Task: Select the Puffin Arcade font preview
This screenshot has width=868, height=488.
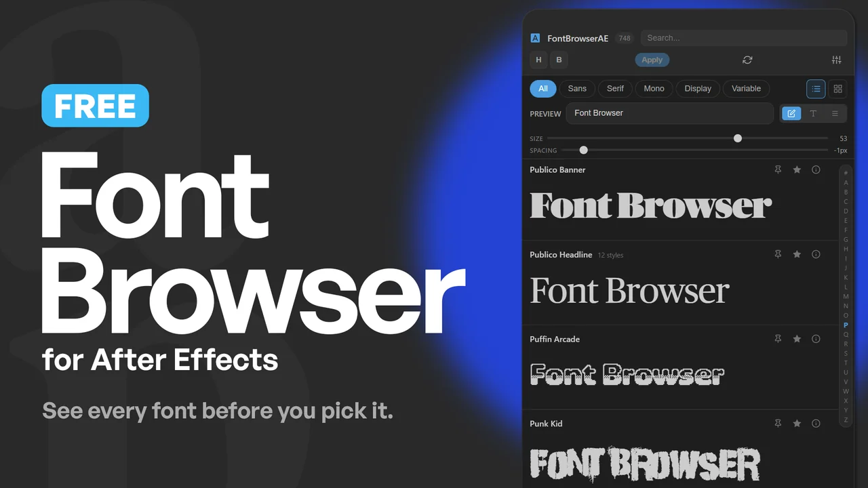Action: (x=627, y=375)
